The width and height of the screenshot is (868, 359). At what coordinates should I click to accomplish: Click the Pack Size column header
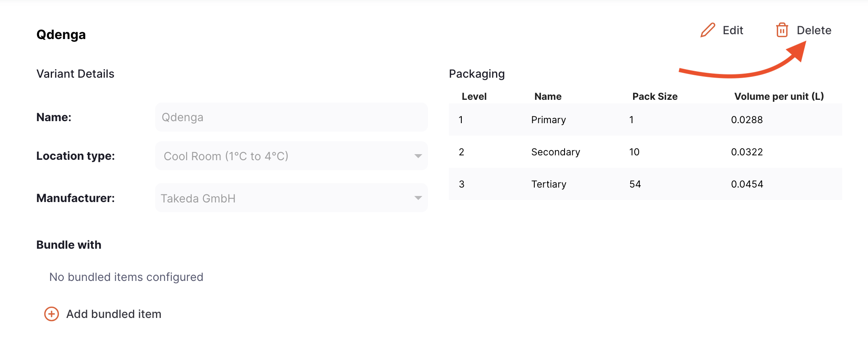(x=655, y=97)
